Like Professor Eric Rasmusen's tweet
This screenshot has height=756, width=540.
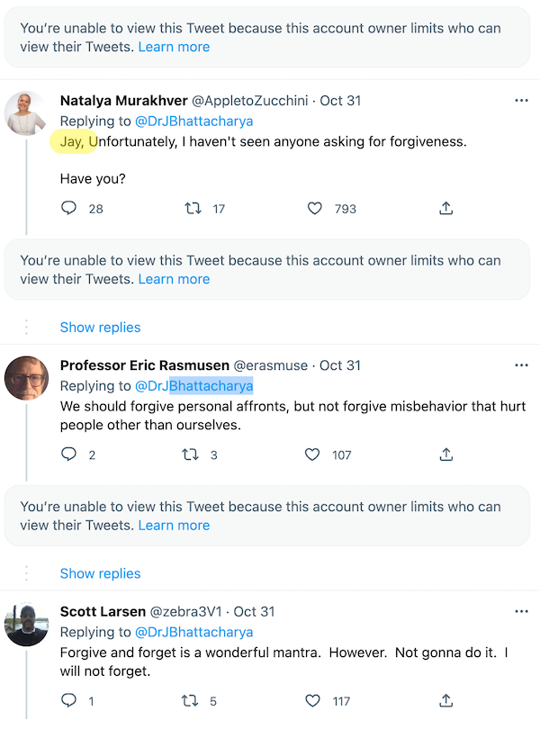tap(312, 454)
